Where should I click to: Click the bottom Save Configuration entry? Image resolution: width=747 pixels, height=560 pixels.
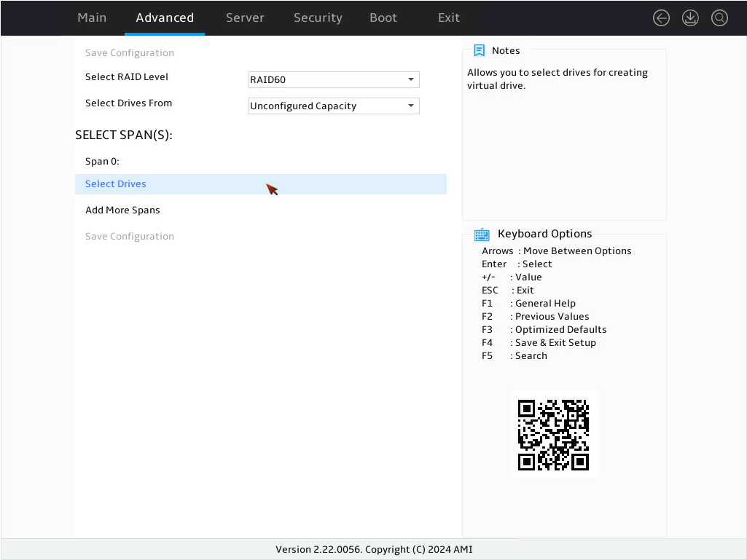130,236
